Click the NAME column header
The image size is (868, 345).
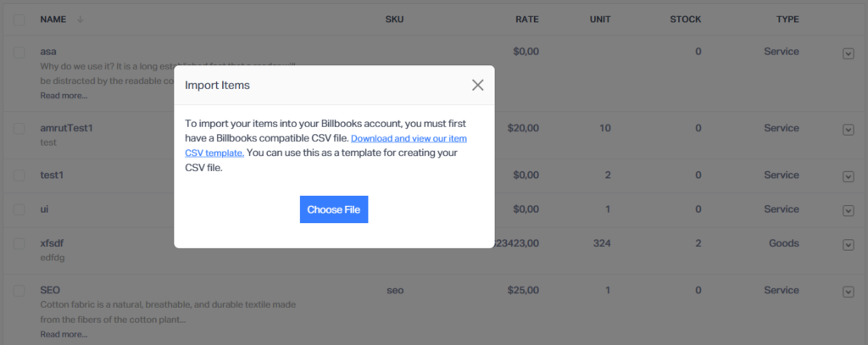(53, 19)
